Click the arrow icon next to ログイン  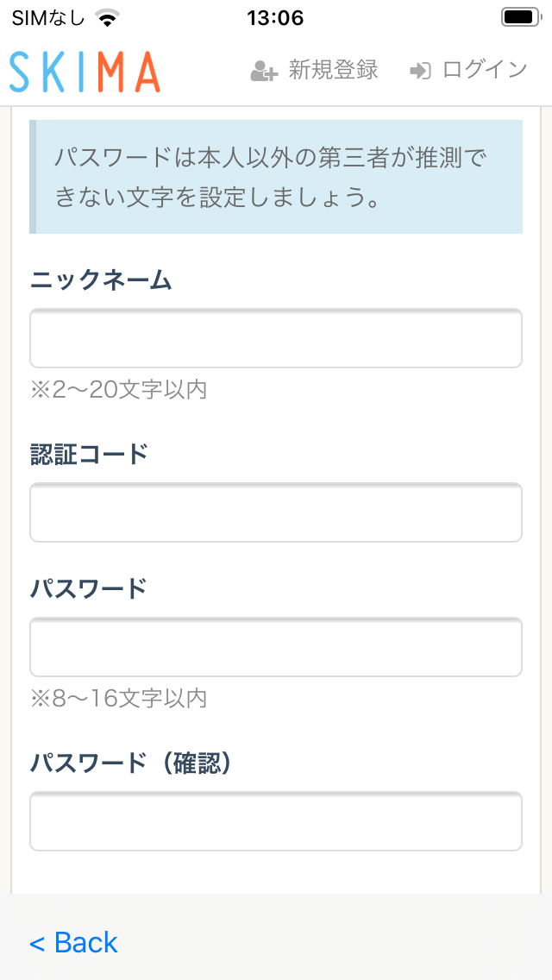[x=420, y=69]
